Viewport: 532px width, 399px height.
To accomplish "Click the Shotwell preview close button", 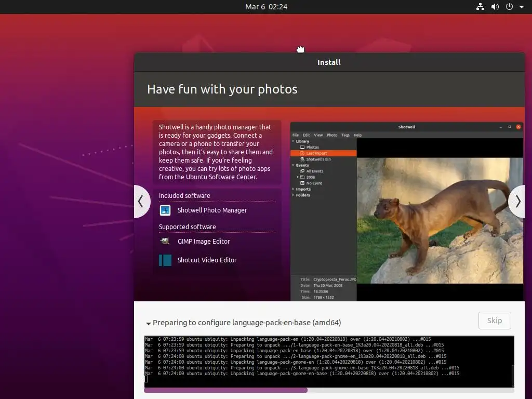I will [518, 127].
